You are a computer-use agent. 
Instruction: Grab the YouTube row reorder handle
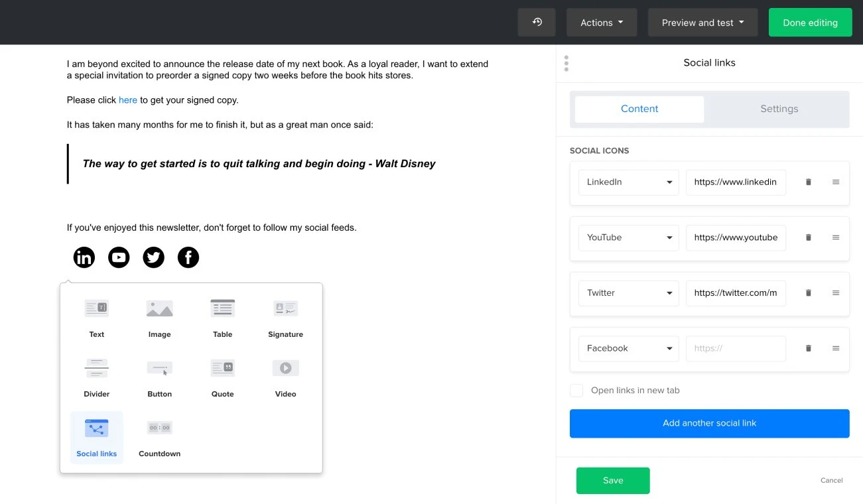click(836, 237)
